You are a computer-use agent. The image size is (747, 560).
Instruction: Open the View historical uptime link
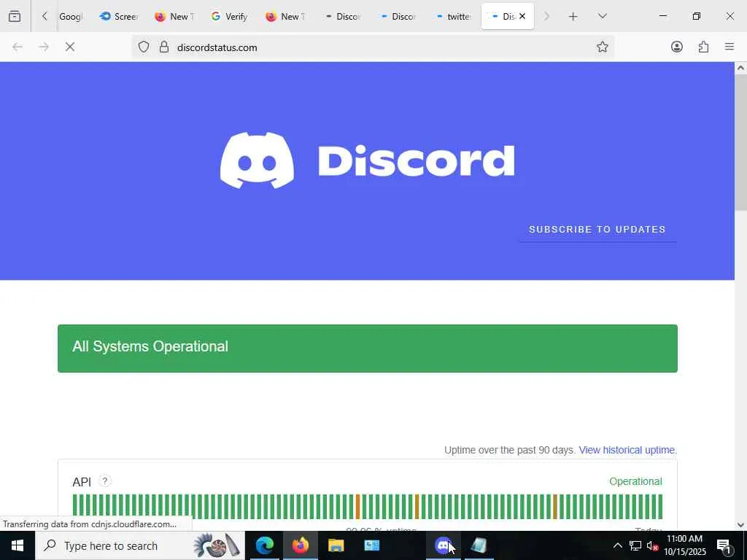(627, 450)
